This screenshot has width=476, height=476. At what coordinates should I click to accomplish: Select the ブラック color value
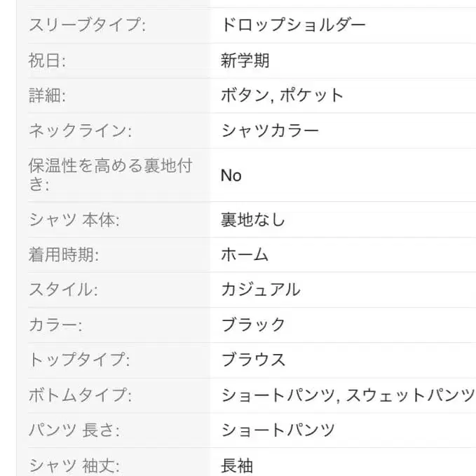click(253, 325)
